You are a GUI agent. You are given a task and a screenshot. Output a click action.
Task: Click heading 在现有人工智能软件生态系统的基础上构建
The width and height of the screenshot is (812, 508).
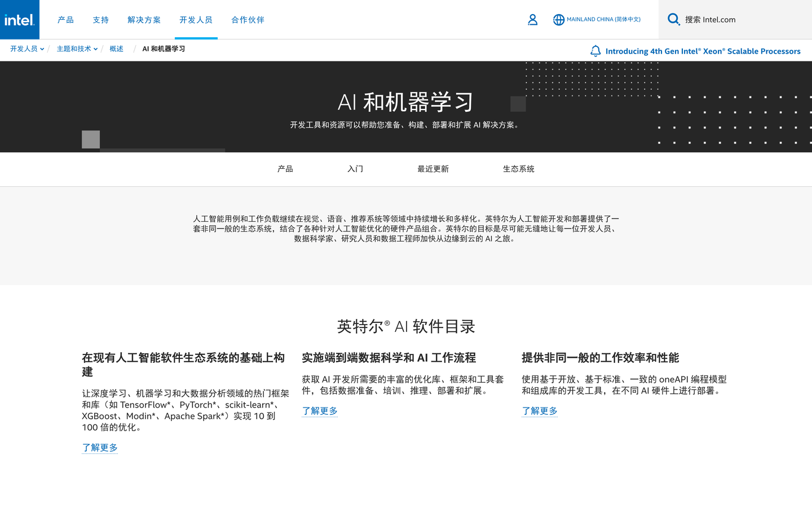[183, 365]
